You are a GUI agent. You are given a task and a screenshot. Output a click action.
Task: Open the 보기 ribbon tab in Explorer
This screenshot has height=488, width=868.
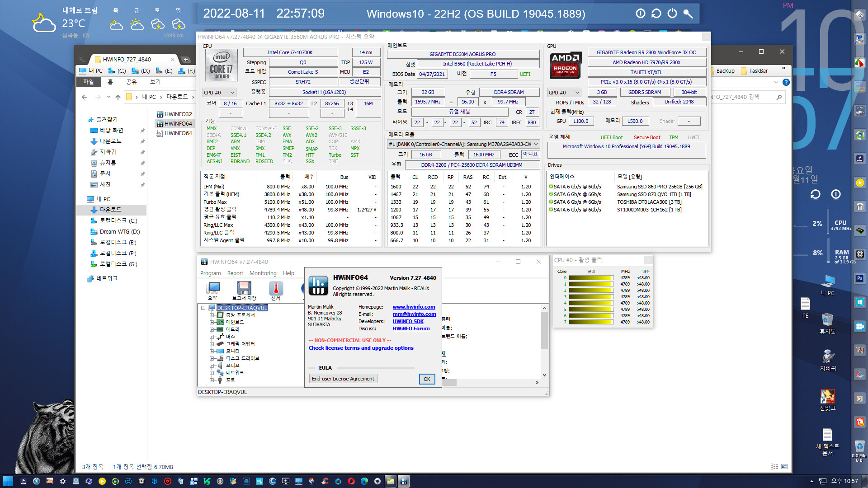155,82
